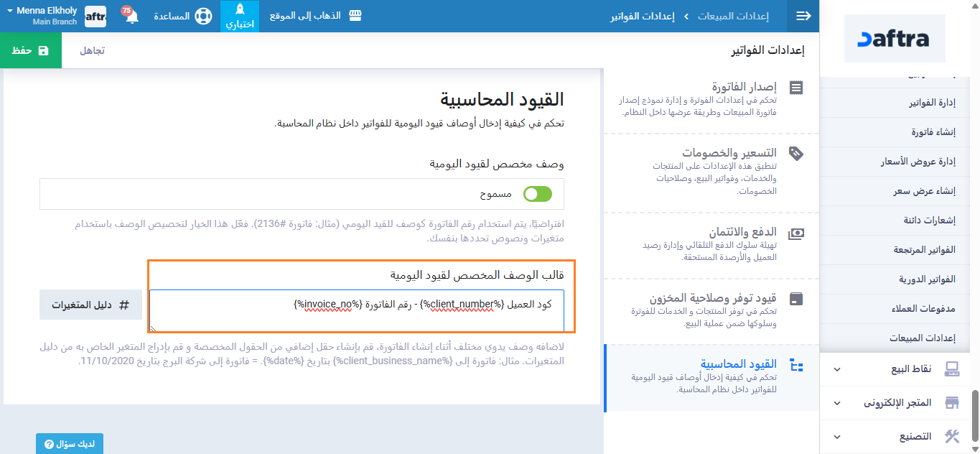Toggle the مسموح custom description switch
The width and height of the screenshot is (980, 454).
point(538,194)
